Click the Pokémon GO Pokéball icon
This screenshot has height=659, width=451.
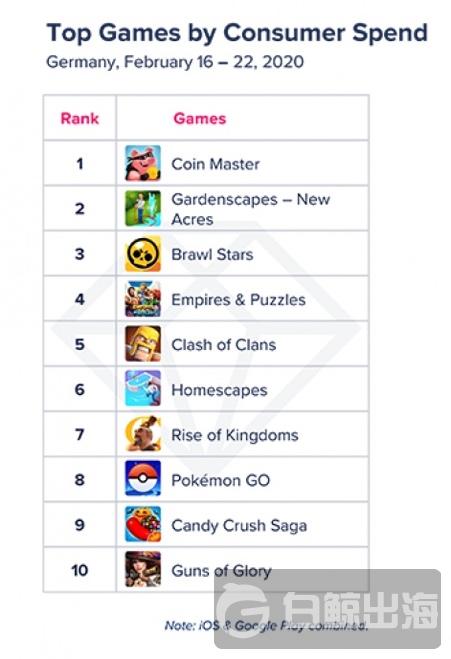[143, 479]
